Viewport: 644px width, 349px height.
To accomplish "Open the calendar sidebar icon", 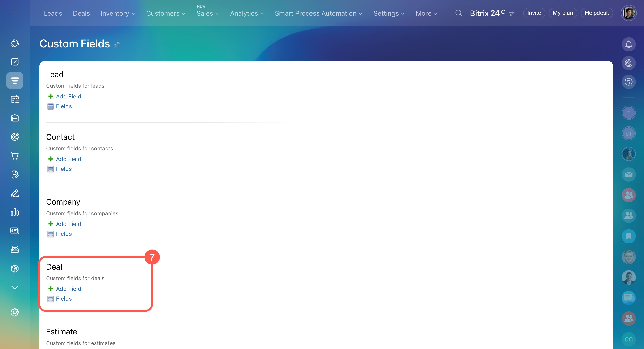I will (15, 99).
